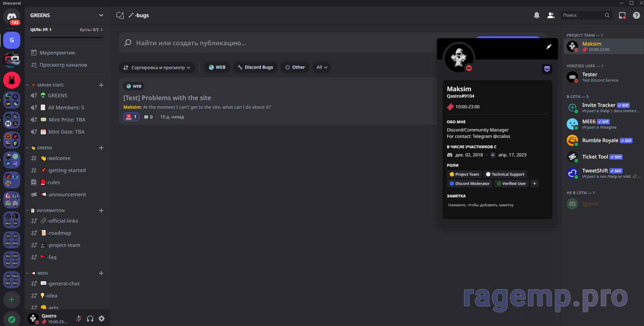The width and height of the screenshot is (644, 326).
Task: Click the purple profile badge icon
Action: [x=547, y=69]
